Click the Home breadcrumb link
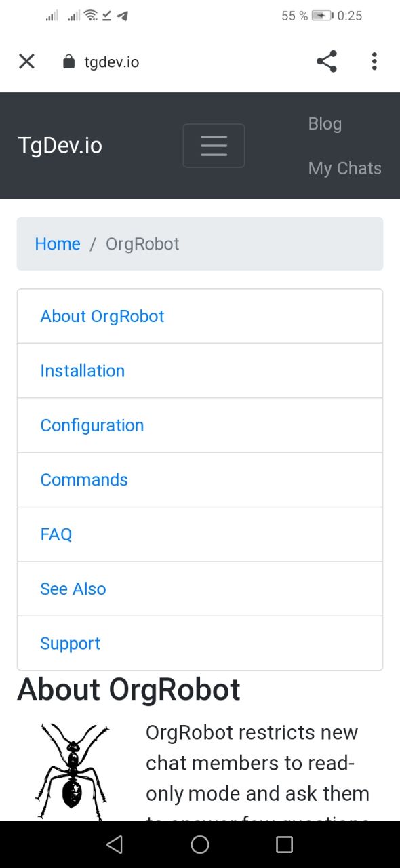The height and width of the screenshot is (868, 400). (x=58, y=244)
